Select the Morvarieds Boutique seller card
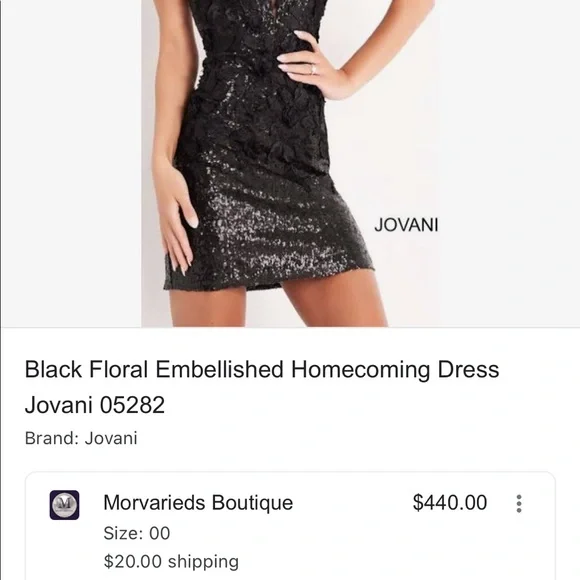This screenshot has height=580, width=580. tap(290, 526)
